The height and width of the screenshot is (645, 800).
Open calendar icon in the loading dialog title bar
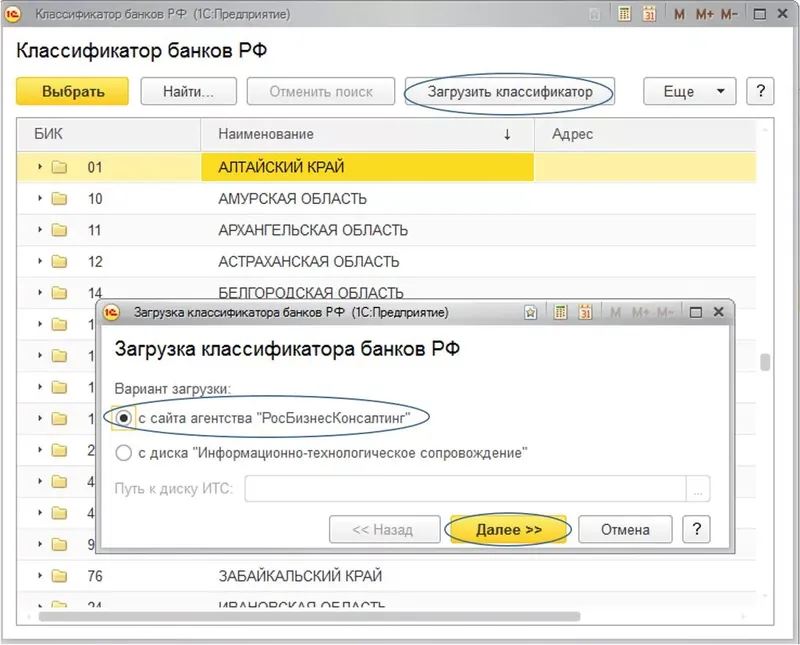[585, 312]
